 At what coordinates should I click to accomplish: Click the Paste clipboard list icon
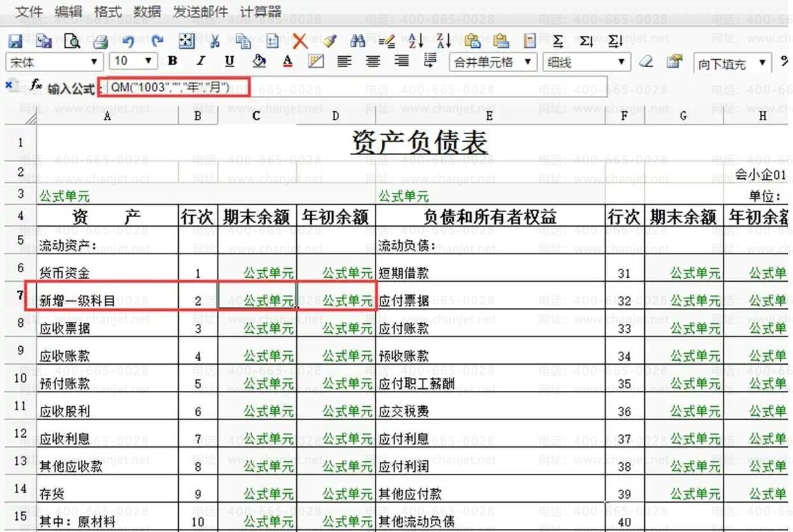tap(273, 42)
